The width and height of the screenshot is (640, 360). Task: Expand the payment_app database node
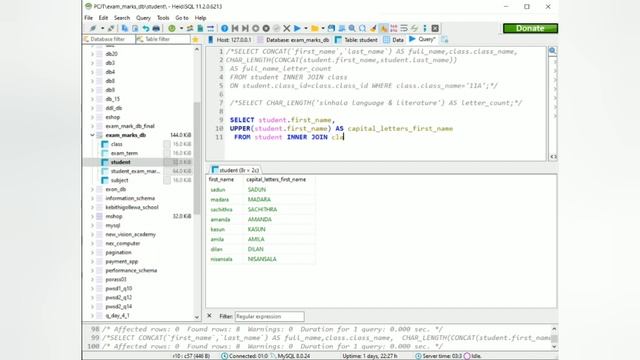click(93, 262)
